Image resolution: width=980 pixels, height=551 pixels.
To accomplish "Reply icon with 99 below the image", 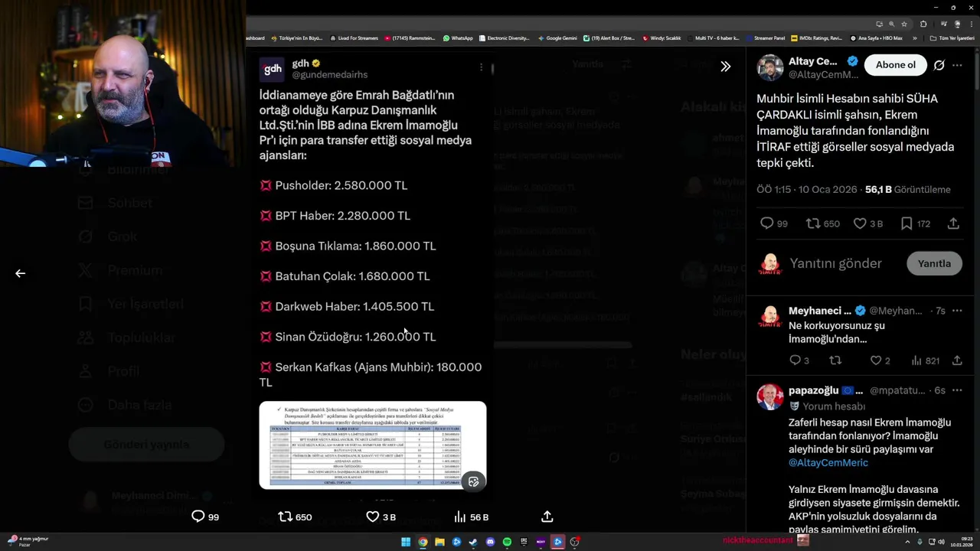I will [205, 517].
